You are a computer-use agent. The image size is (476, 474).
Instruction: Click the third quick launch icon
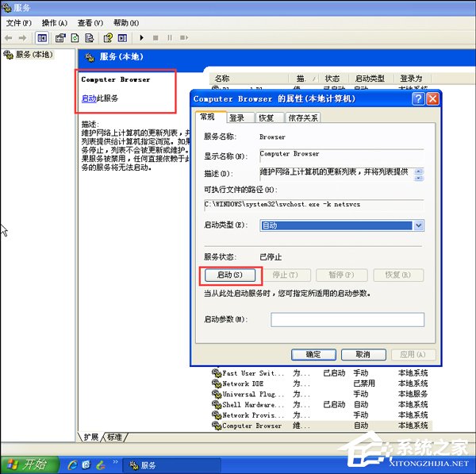pos(101,465)
